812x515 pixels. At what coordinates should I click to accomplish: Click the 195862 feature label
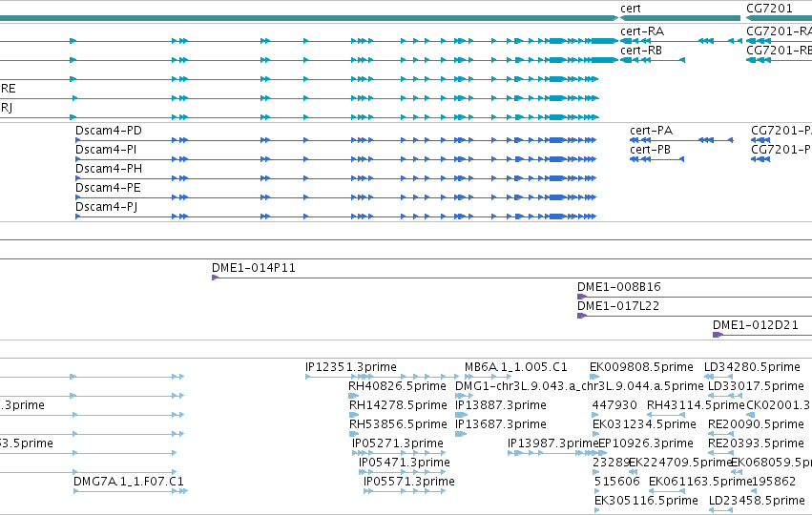point(774,482)
